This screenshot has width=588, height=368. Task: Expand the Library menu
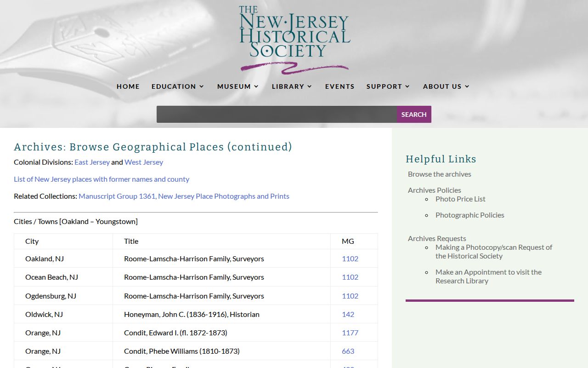tap(292, 86)
